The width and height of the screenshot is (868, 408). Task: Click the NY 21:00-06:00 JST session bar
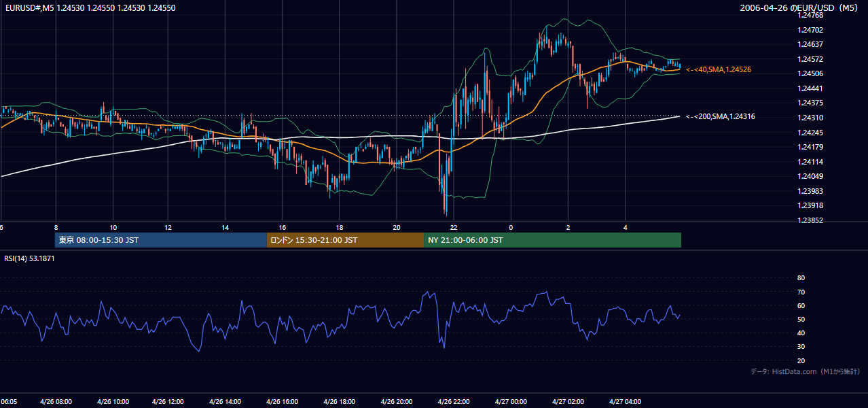point(552,240)
